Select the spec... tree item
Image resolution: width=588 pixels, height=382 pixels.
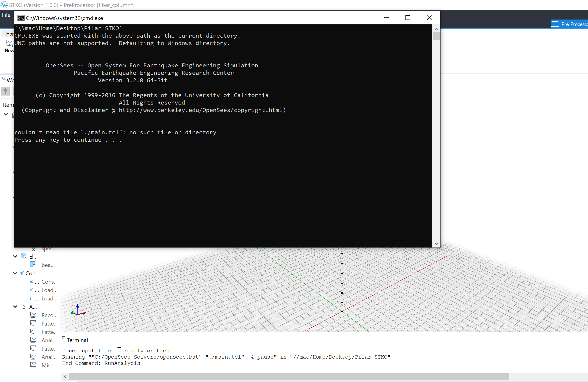(49, 249)
